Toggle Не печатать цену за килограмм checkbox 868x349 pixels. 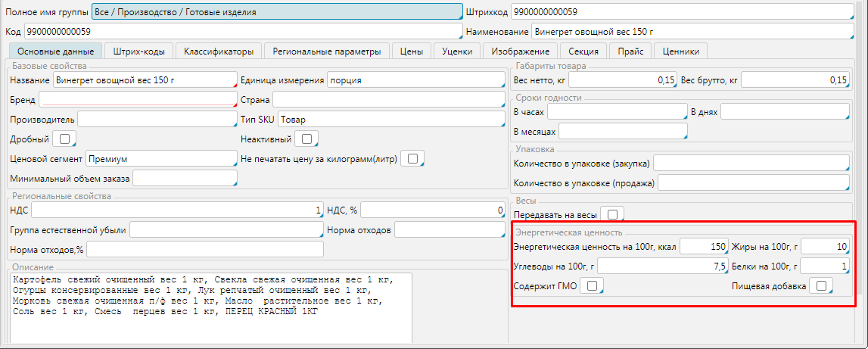(412, 158)
